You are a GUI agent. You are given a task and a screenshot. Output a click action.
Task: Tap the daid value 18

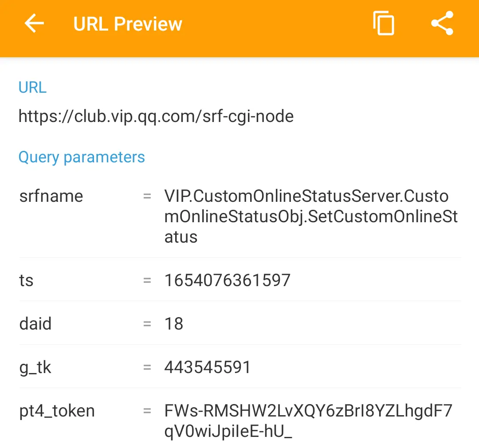click(174, 324)
